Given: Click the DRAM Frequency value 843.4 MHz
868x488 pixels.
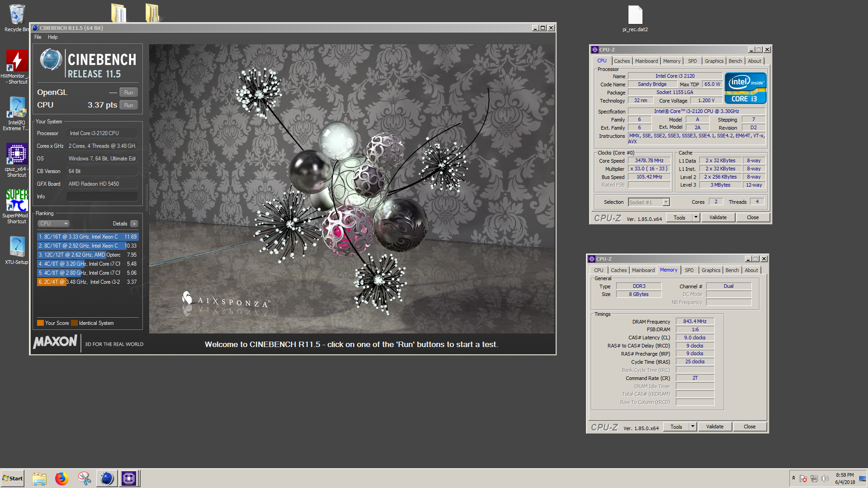Looking at the screenshot, I should [x=695, y=322].
